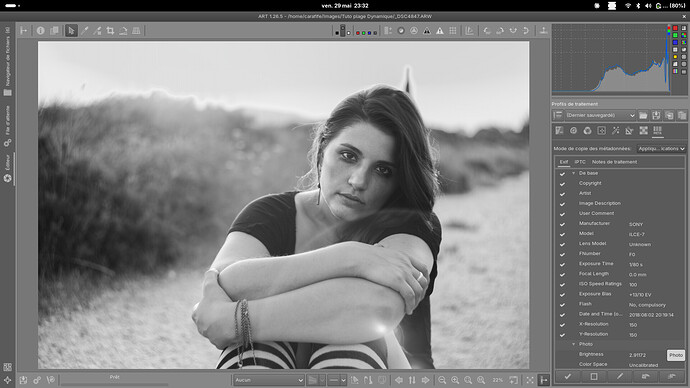Open Navigateur de fichiers sidebar tab
The width and height of the screenshot is (690, 388).
(7, 61)
